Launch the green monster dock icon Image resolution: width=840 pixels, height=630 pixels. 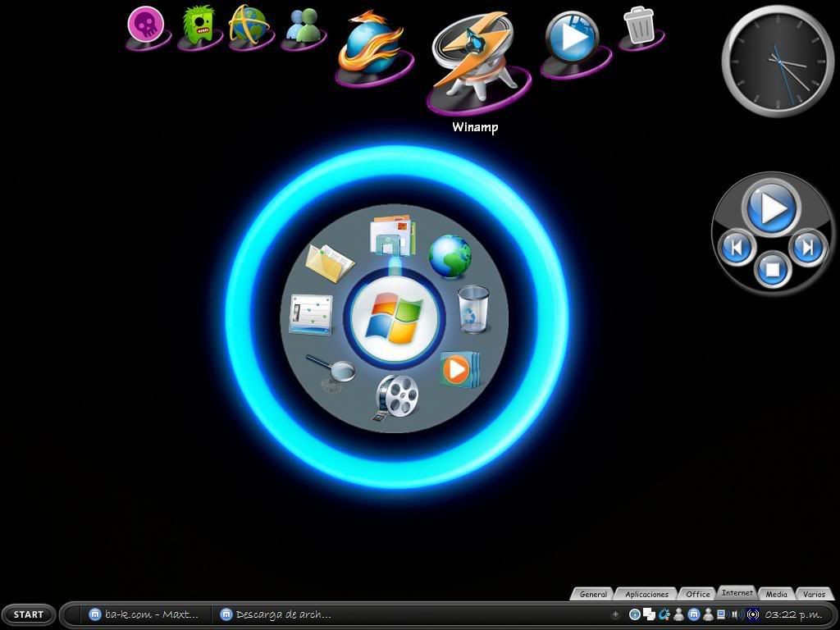pyautogui.click(x=198, y=25)
